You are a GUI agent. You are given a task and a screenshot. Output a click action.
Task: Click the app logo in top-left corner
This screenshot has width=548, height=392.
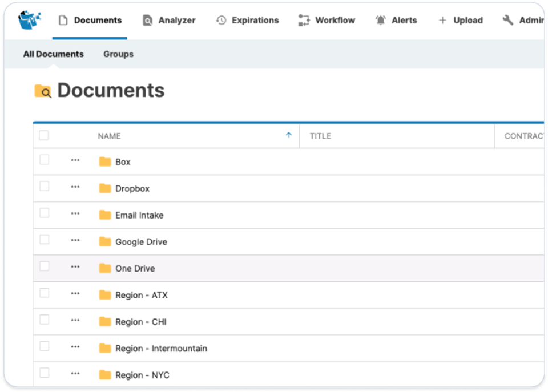click(30, 20)
